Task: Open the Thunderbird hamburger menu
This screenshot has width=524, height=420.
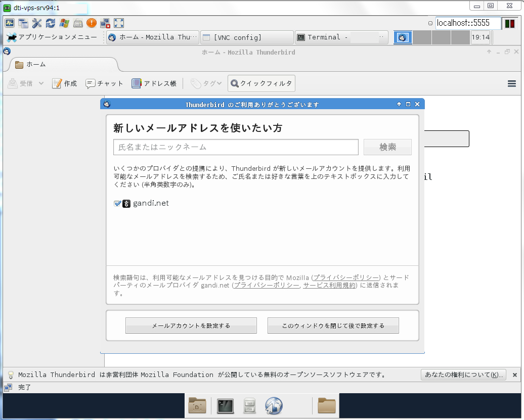Action: [511, 83]
